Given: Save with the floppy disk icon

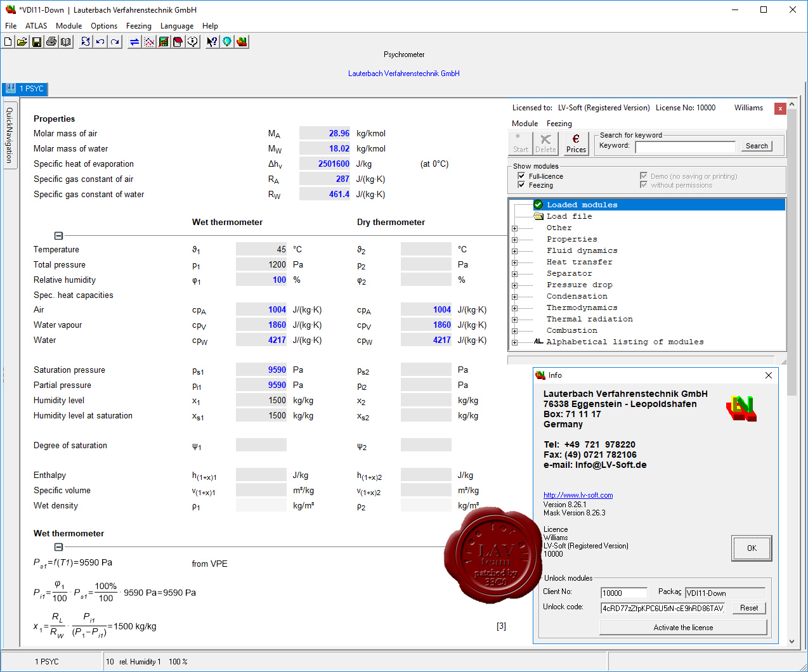Looking at the screenshot, I should click(x=37, y=42).
